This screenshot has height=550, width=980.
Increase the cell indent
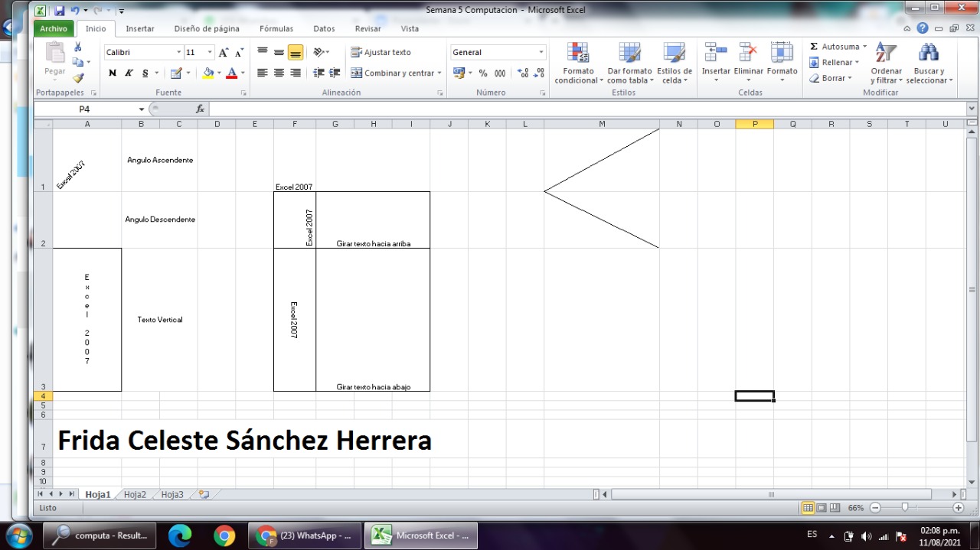(x=335, y=73)
